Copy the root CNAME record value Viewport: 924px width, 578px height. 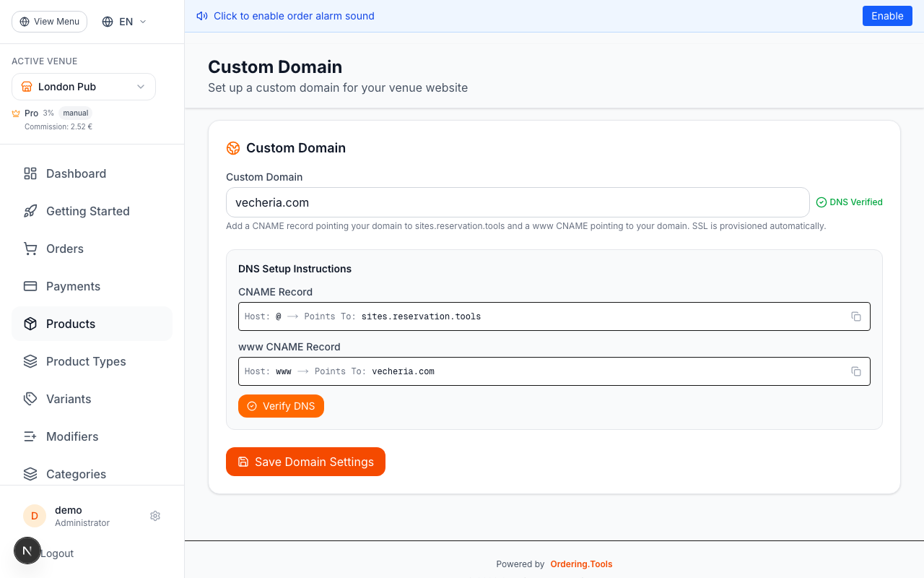pos(856,316)
